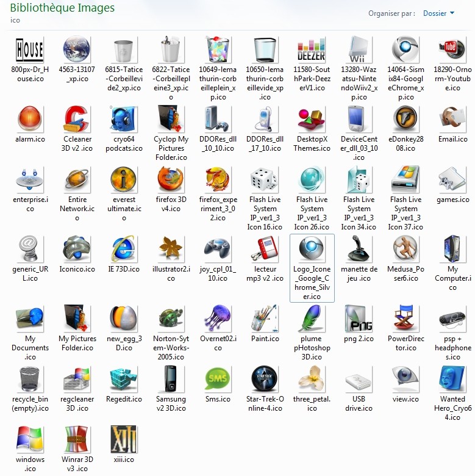475x476 pixels.
Task: Open the 10649-Iemathurin-corbeilleplein_xp.ico thumbnail
Action: click(218, 49)
